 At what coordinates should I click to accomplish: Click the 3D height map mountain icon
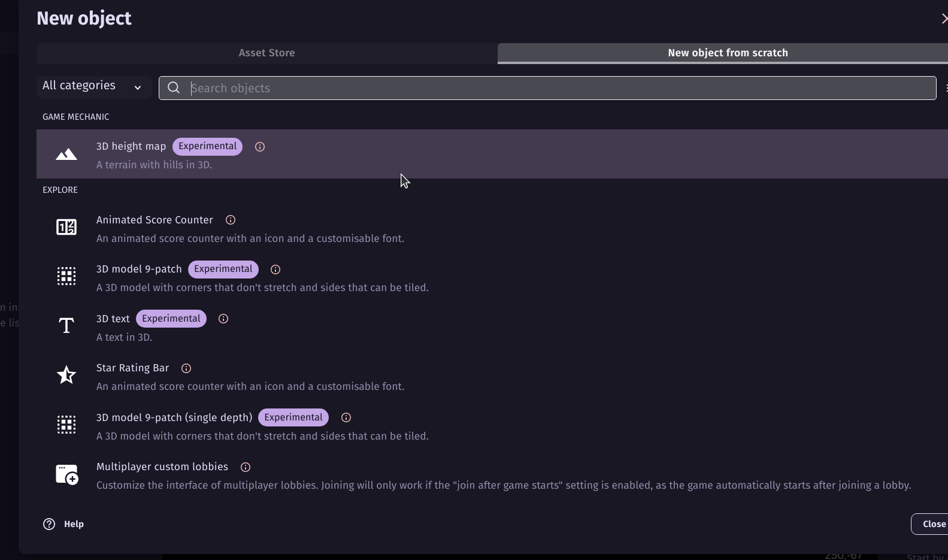tap(66, 155)
